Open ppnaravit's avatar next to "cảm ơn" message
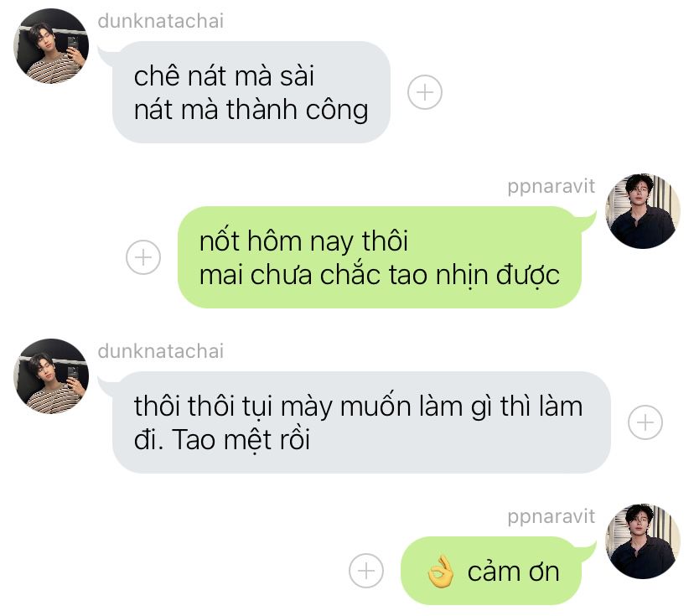This screenshot has width=694, height=616. [643, 541]
